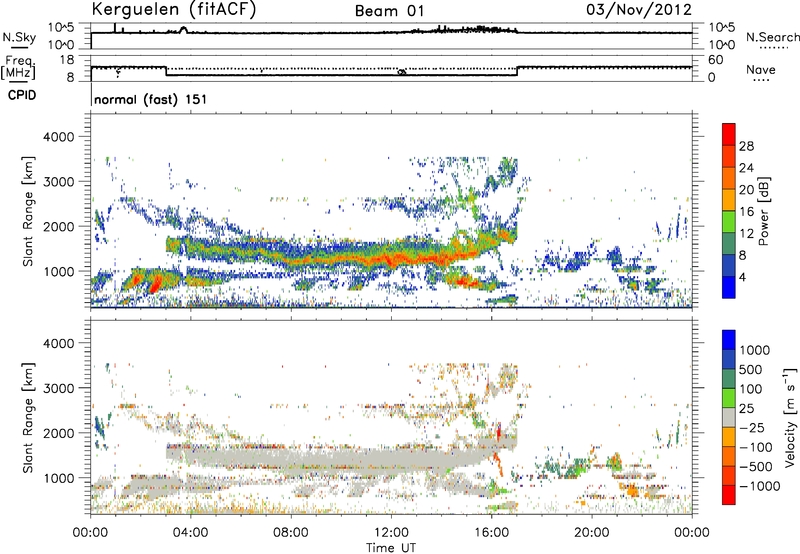Click the 'N.Search' legend label
Image resolution: width=800 pixels, height=554 pixels.
[x=772, y=37]
